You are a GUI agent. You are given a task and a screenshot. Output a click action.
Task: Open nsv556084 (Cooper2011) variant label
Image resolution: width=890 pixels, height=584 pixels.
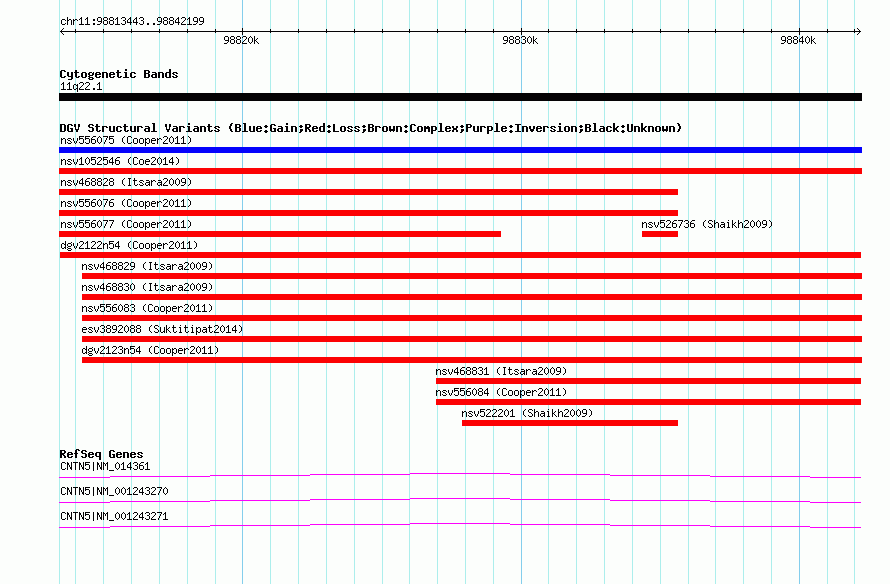pos(501,392)
